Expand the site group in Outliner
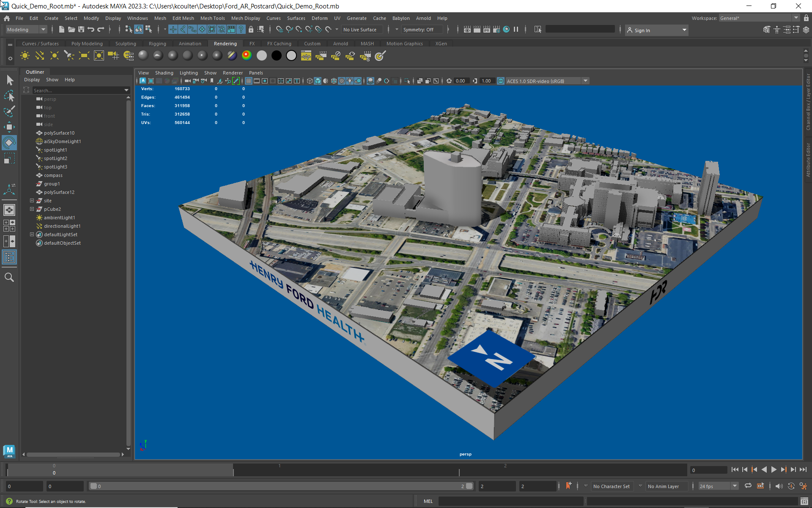 [x=32, y=201]
